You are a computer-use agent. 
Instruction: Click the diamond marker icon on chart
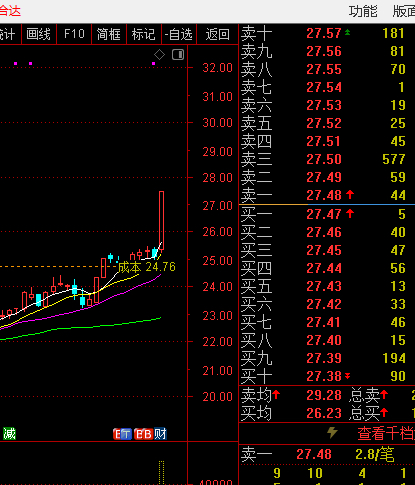point(159,55)
